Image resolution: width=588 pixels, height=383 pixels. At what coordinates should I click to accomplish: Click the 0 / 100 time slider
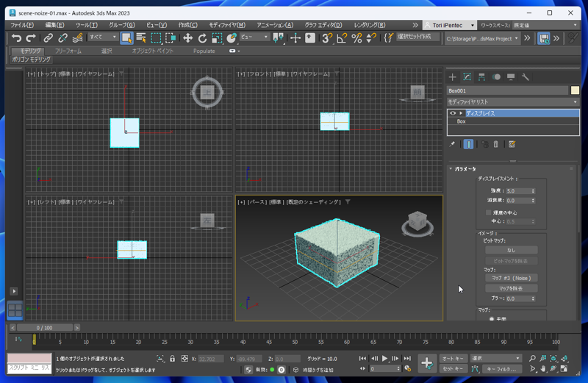coord(44,328)
